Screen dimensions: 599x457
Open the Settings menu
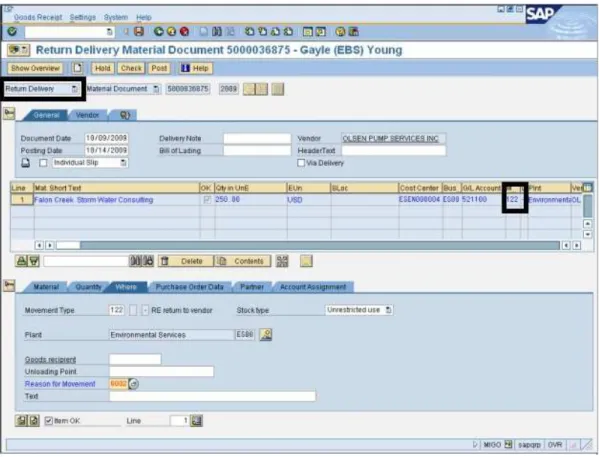tap(83, 17)
